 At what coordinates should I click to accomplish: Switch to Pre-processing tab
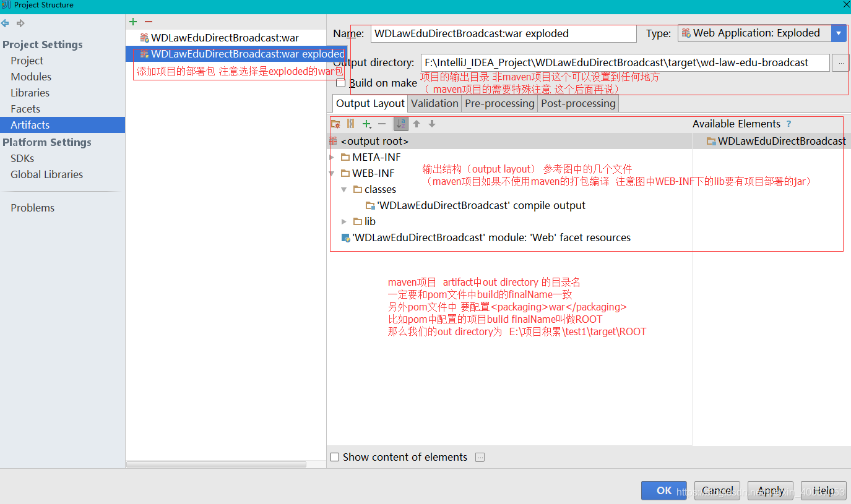[x=499, y=103]
